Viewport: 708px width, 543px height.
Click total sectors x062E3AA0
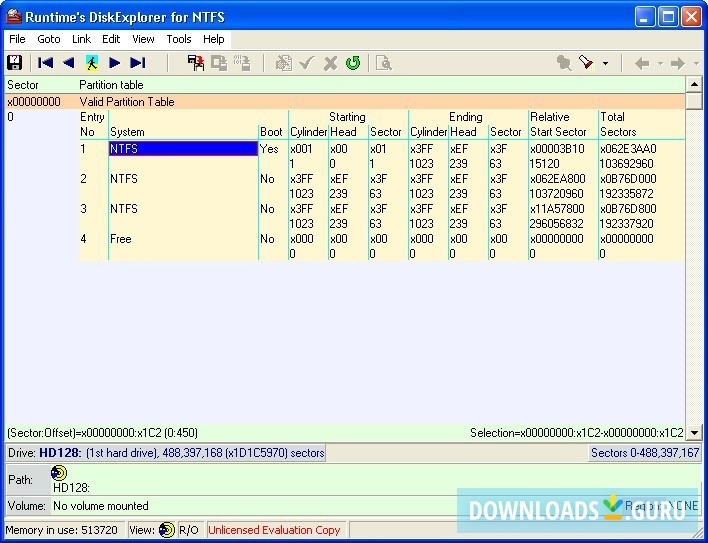(628, 149)
